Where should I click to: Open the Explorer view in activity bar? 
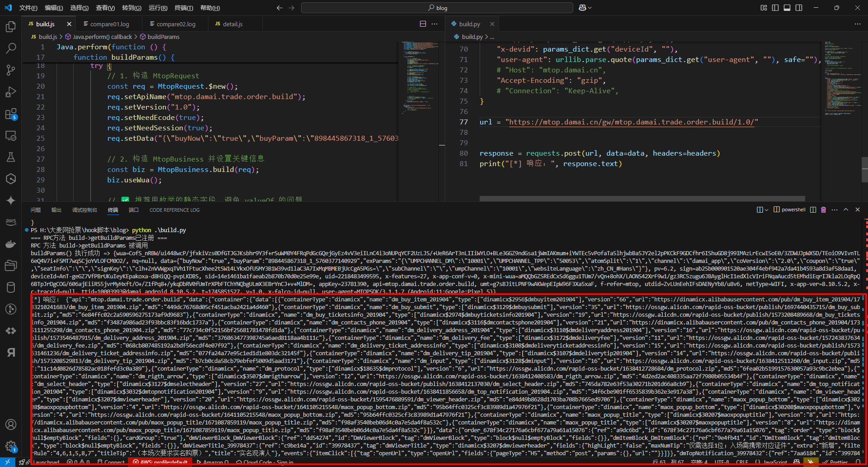click(11, 27)
